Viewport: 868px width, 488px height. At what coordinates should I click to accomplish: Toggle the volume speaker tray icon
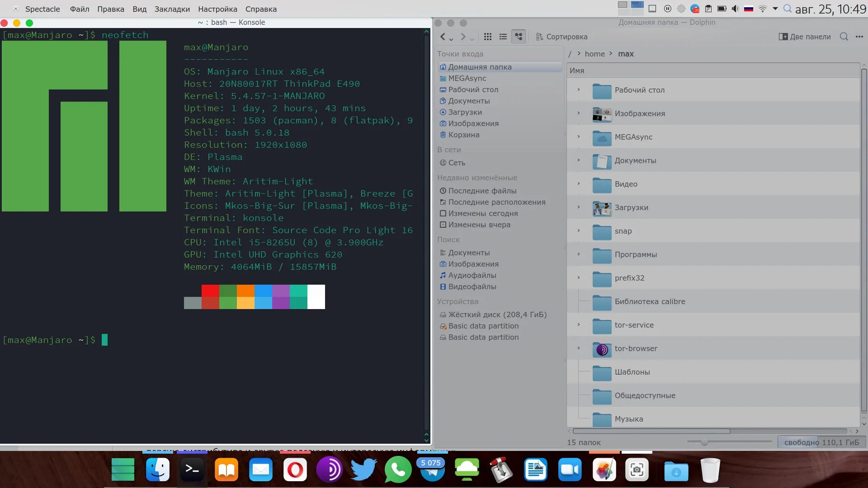click(735, 9)
